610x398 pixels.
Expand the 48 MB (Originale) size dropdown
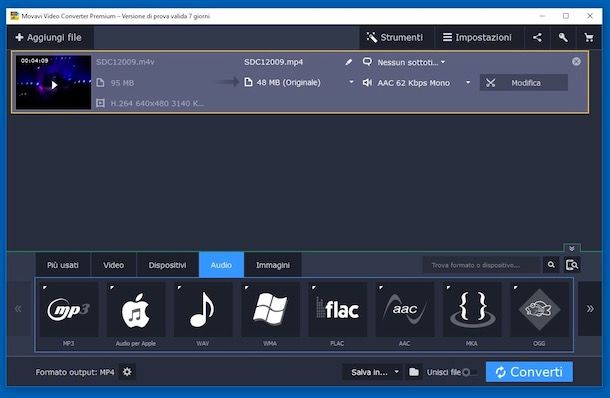click(x=351, y=82)
